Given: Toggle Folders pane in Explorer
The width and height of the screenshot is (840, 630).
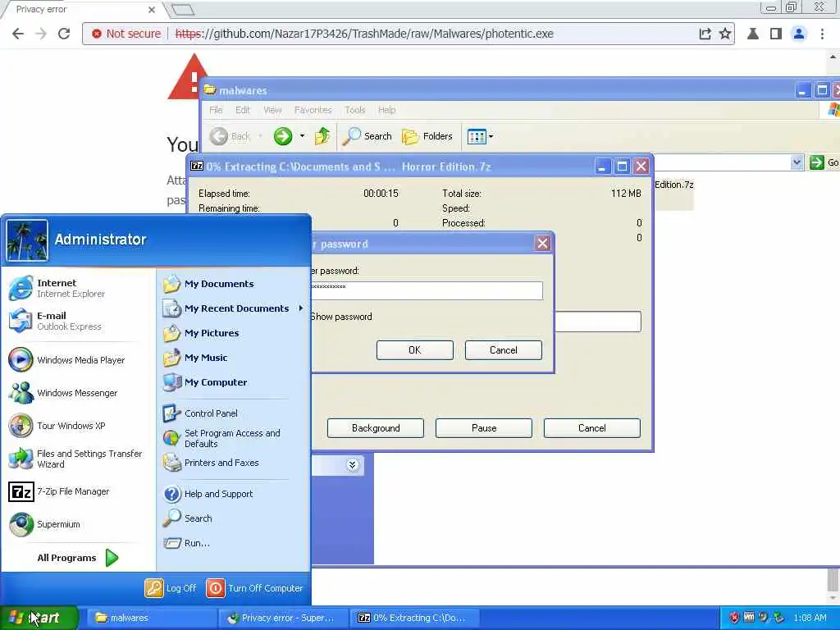Looking at the screenshot, I should click(x=427, y=136).
